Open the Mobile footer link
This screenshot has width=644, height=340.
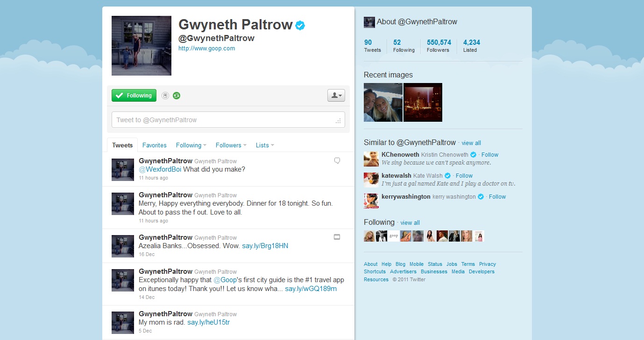(x=417, y=264)
